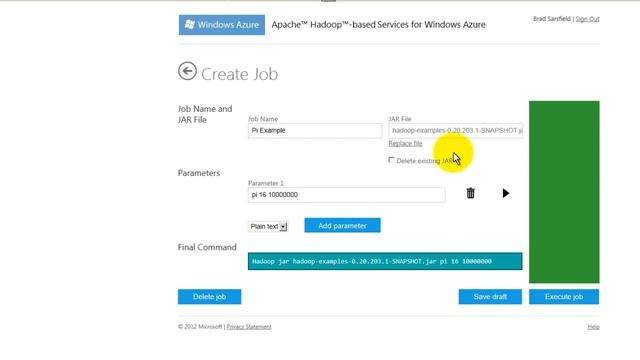Click the Final Command section label
The image size is (640, 360).
pos(207,247)
